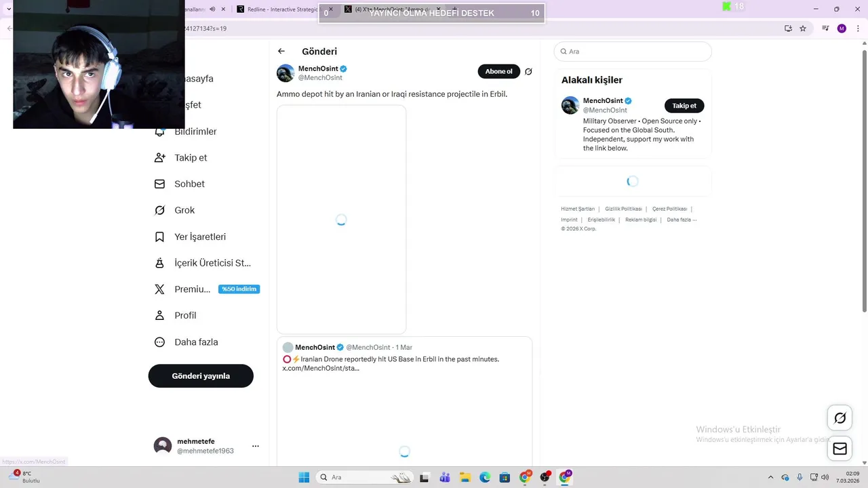868x488 pixels.
Task: Click the %50 indirim badge
Action: (x=239, y=289)
